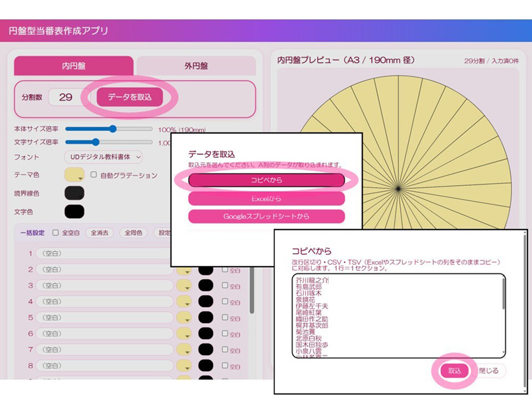Open the フォント dropdown UDデジタル教科書体

[x=104, y=157]
